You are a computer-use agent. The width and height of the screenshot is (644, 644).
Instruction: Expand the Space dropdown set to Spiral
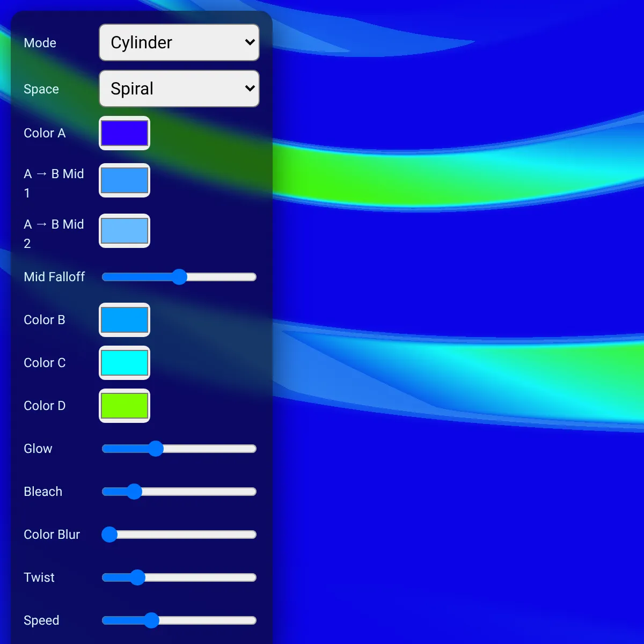[x=179, y=89]
